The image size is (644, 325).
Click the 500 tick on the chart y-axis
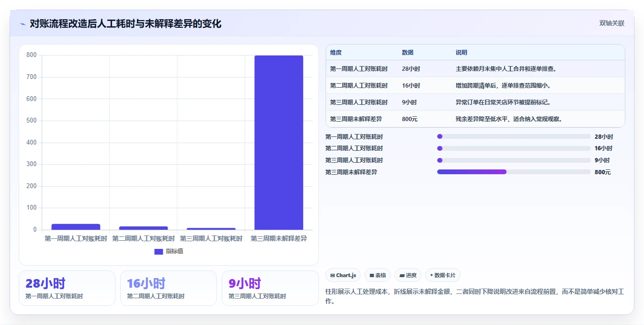31,121
